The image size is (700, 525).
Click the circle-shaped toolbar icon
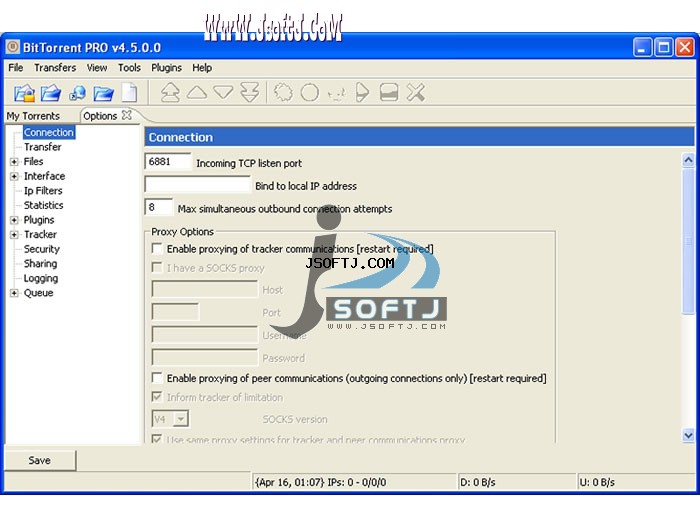pos(309,92)
